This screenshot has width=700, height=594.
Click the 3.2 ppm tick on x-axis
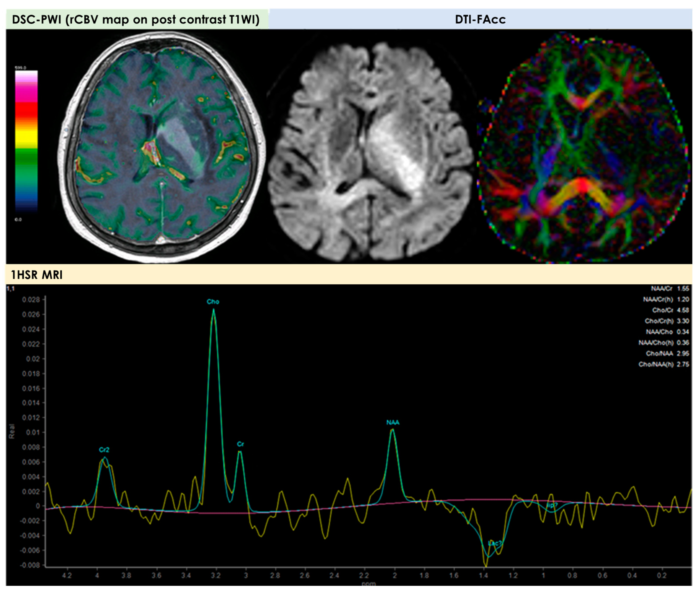tap(216, 576)
